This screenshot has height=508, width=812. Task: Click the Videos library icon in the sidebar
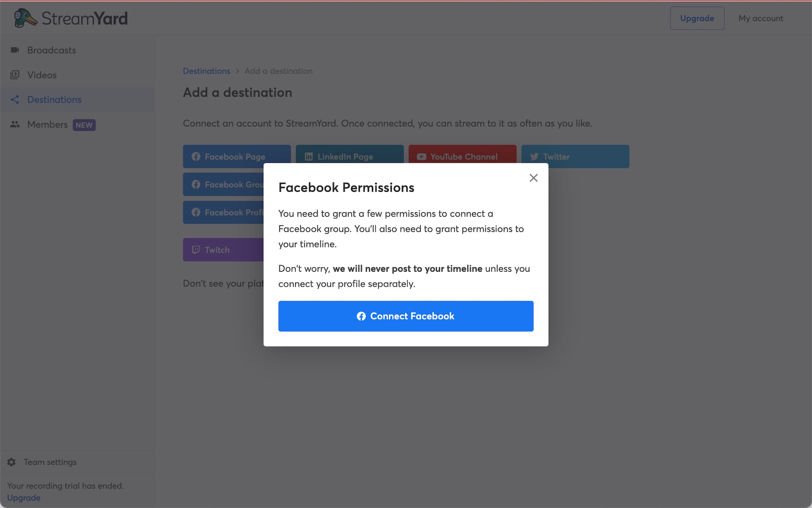coord(15,75)
